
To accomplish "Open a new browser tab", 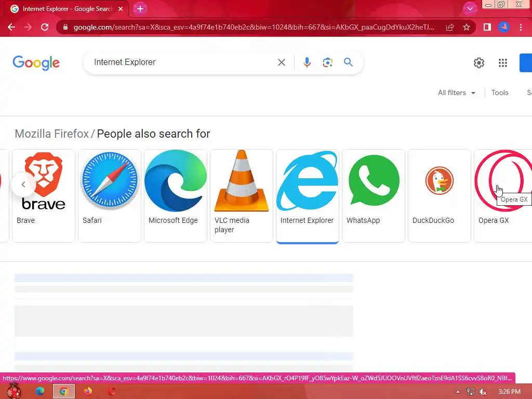I will click(140, 9).
